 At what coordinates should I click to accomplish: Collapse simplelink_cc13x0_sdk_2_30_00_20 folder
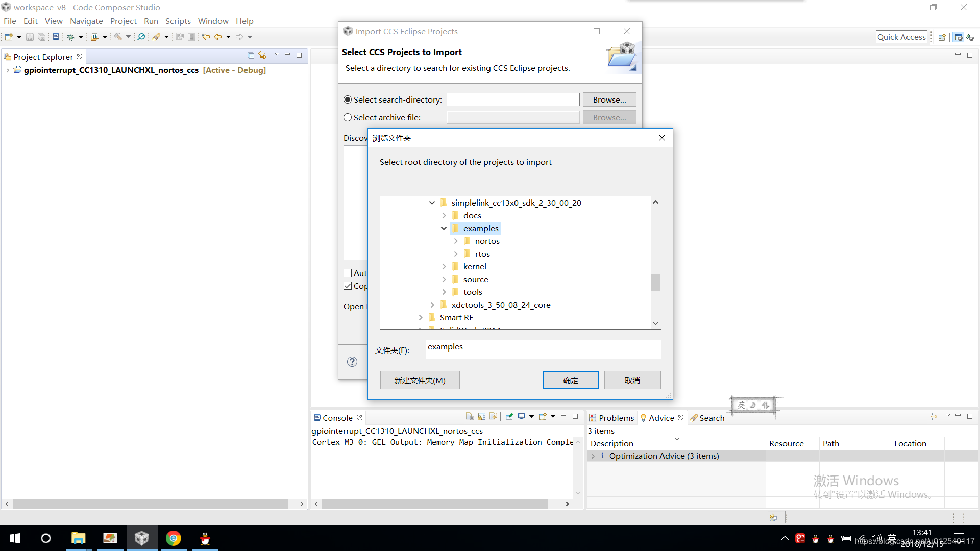tap(432, 203)
